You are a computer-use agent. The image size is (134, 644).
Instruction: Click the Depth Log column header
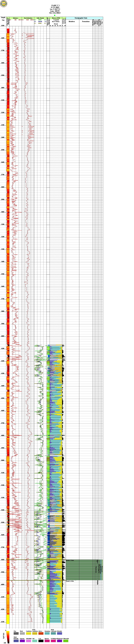click(x=3, y=19)
